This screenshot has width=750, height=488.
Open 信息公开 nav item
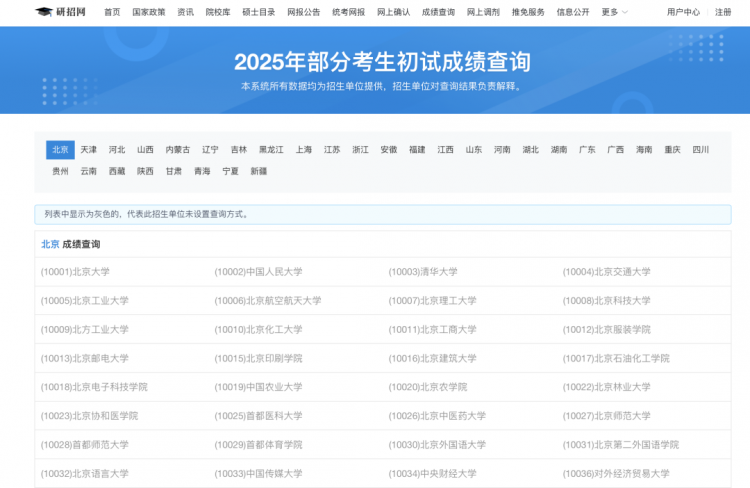574,12
